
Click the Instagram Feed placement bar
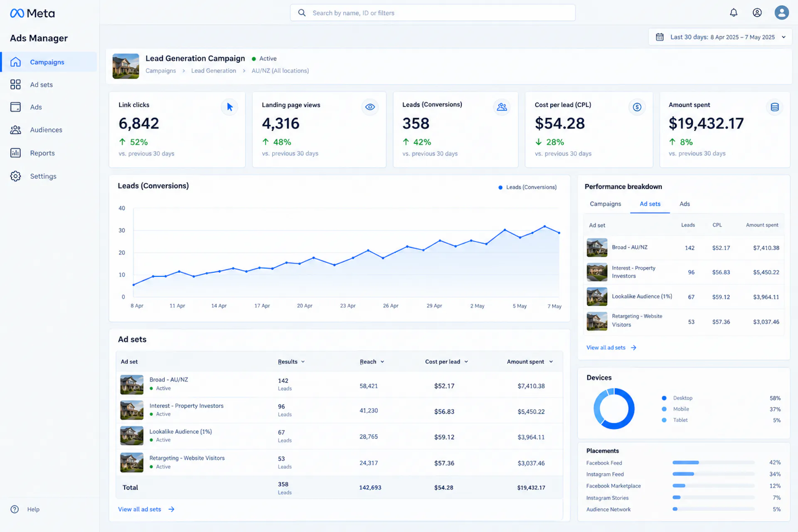(713, 474)
